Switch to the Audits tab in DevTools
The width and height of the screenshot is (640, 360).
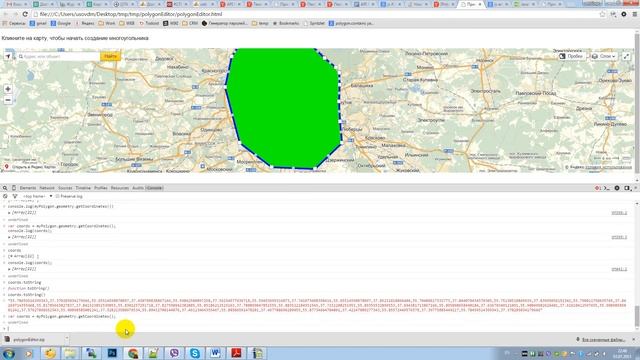(138, 188)
